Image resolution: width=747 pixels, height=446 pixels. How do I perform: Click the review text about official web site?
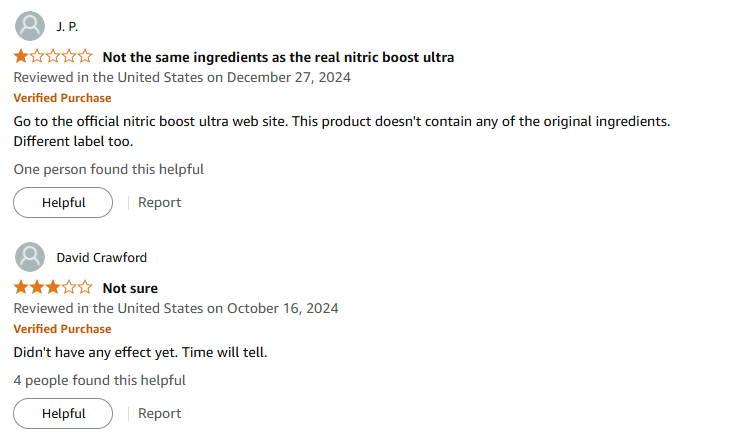click(x=341, y=121)
